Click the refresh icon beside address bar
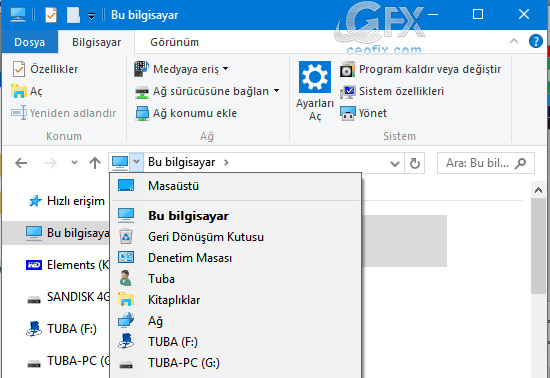This screenshot has height=378, width=550. point(415,163)
